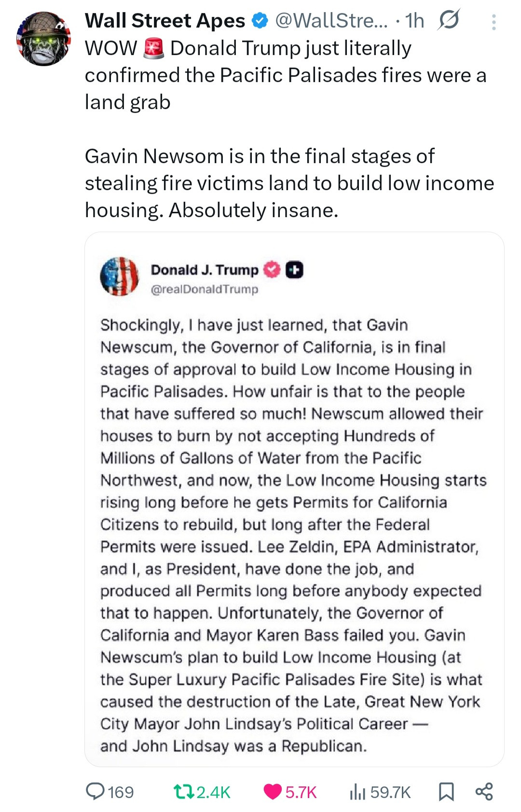
Task: Tap the Wall Street Apes display name
Action: click(x=165, y=21)
